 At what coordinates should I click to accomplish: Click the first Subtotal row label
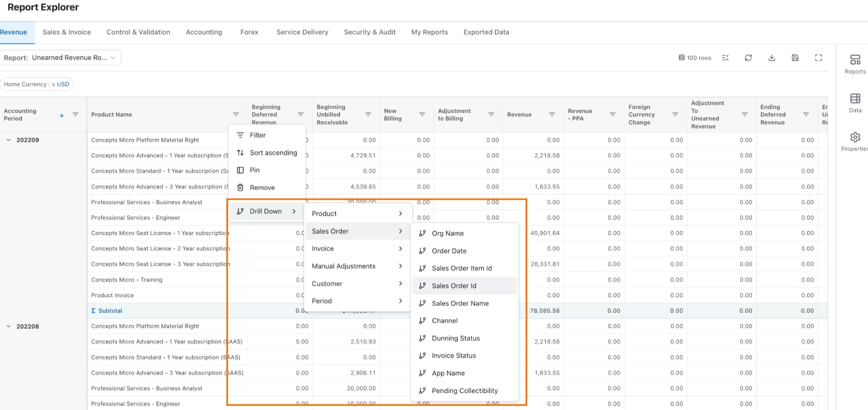[106, 311]
